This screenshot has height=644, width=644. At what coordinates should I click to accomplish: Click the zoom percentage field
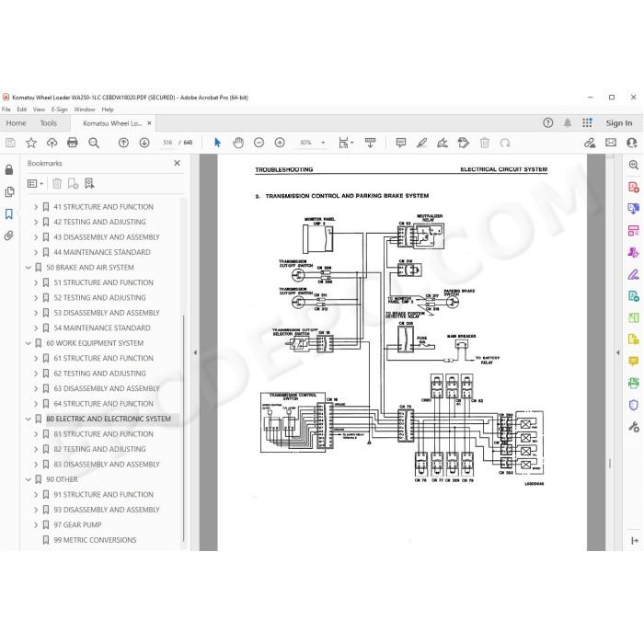[x=305, y=143]
